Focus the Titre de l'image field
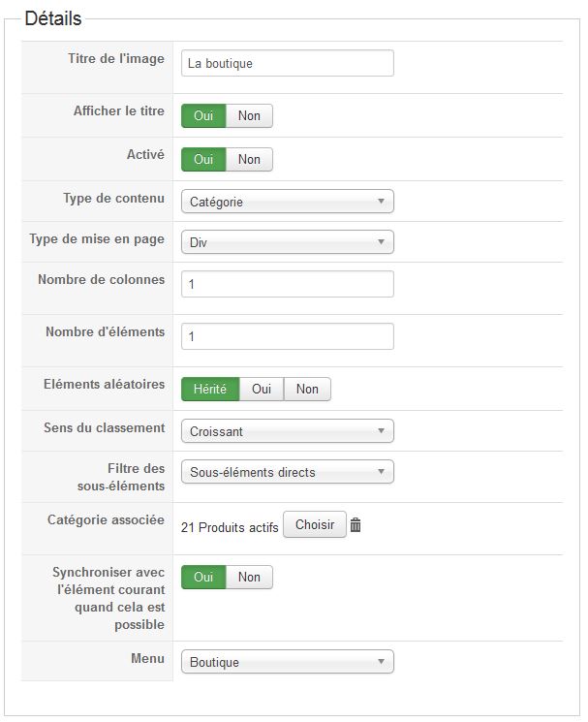The width and height of the screenshot is (588, 722). coord(288,63)
